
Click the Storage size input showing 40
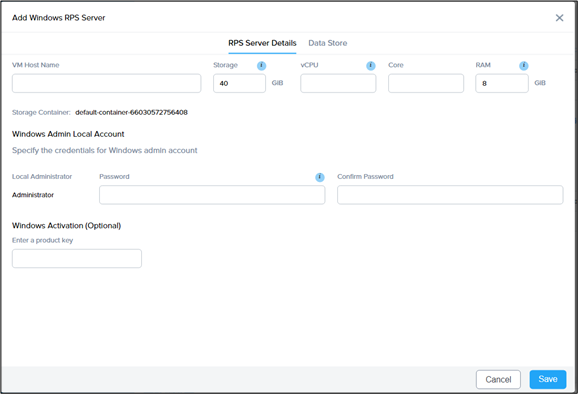(x=239, y=83)
